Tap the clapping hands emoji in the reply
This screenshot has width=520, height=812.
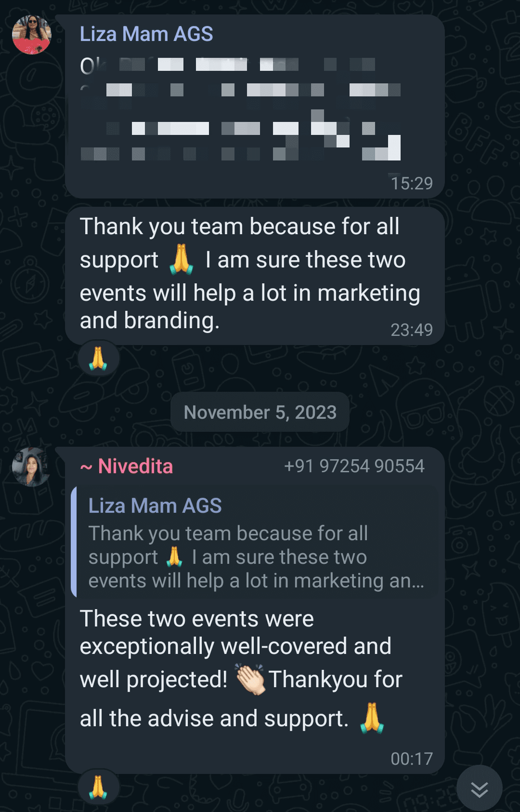click(250, 679)
